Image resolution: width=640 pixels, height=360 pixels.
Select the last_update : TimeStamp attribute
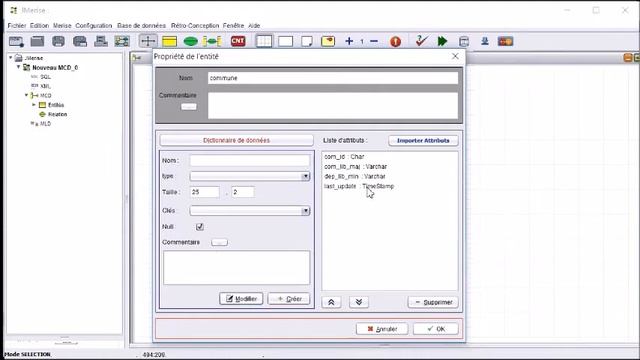tap(359, 186)
